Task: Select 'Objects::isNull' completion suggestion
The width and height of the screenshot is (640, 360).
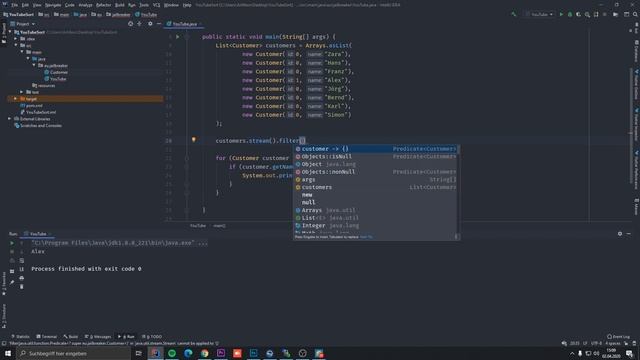Action: (376, 156)
